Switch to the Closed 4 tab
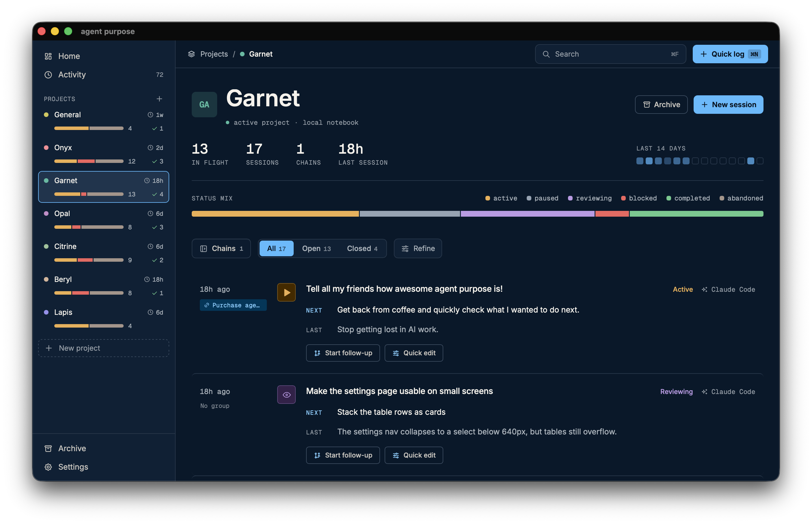 tap(362, 248)
